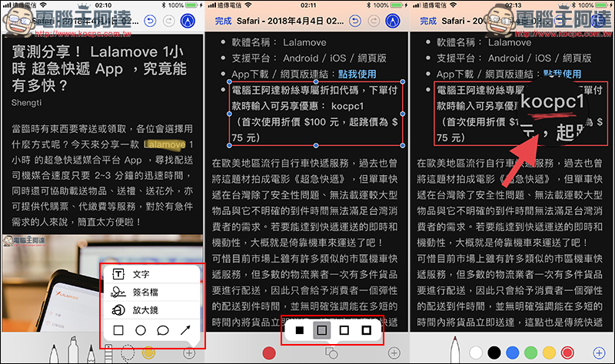Select the solid black fill style option
The height and width of the screenshot is (364, 615).
pos(300,330)
